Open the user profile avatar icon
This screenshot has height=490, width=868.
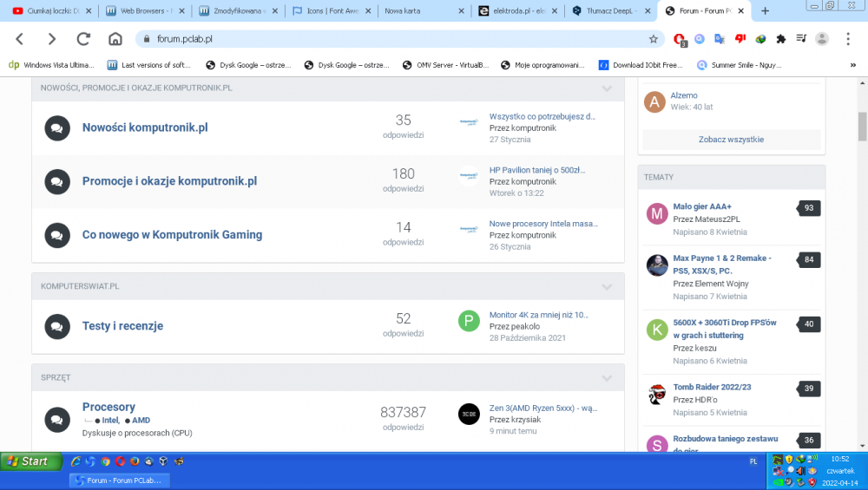821,39
